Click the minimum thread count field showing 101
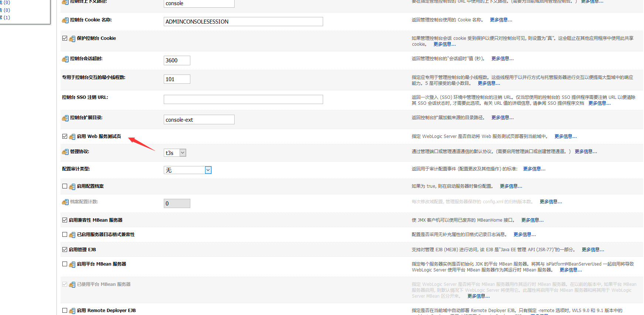This screenshot has height=315, width=644. (x=177, y=79)
